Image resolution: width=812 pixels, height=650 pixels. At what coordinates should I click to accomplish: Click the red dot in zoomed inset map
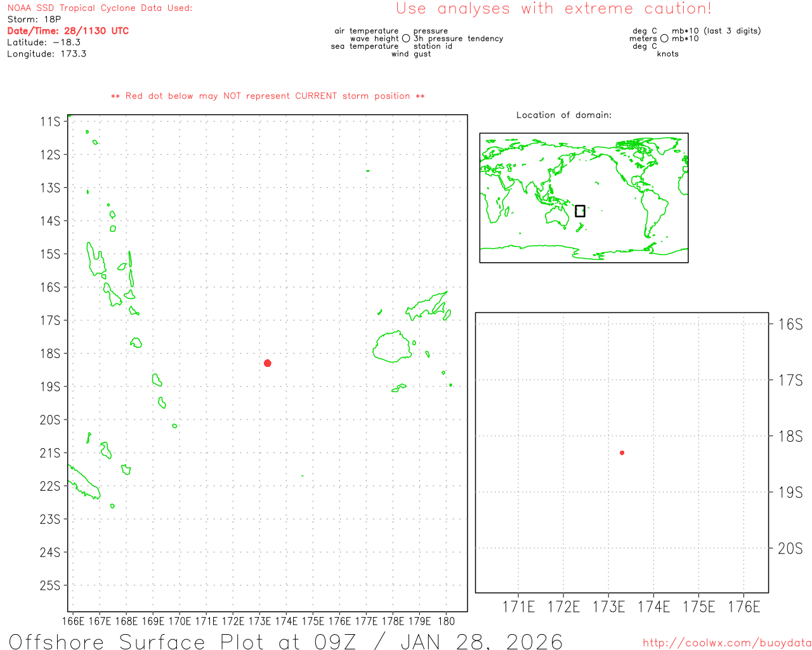click(622, 453)
